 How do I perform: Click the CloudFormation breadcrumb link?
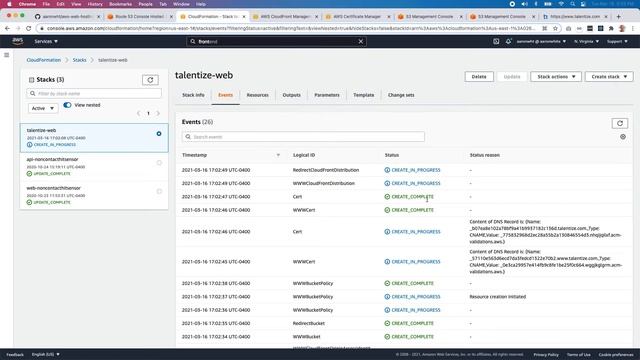[44, 60]
